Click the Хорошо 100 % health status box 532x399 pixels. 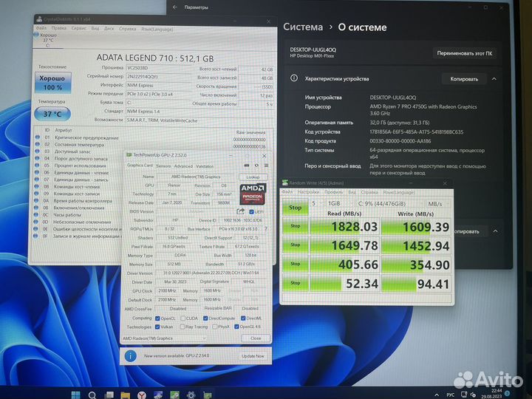[x=52, y=83]
